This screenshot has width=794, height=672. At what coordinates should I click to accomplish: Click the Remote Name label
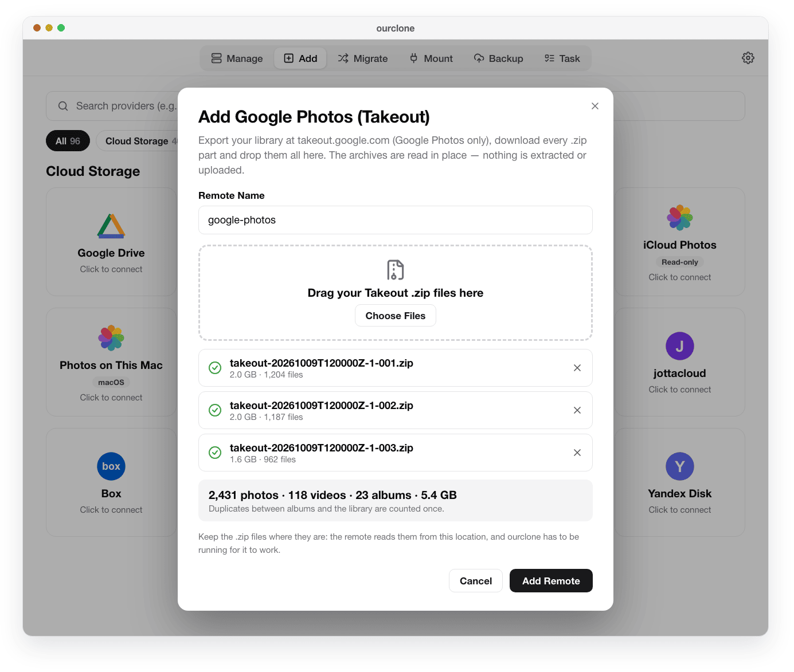point(232,195)
